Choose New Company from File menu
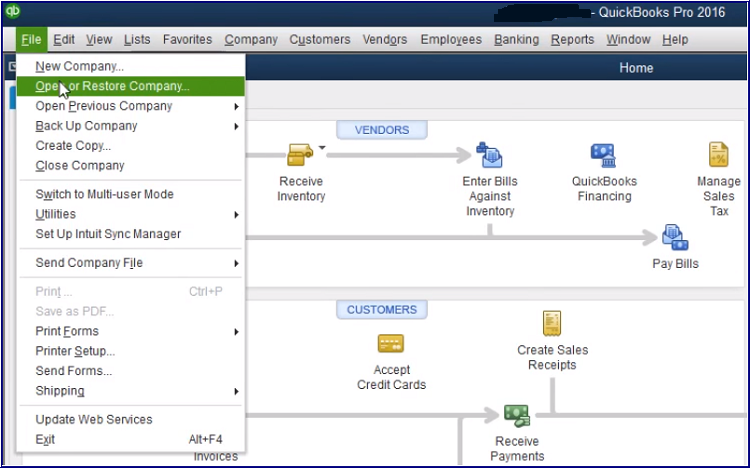The width and height of the screenshot is (750, 468). [x=131, y=66]
